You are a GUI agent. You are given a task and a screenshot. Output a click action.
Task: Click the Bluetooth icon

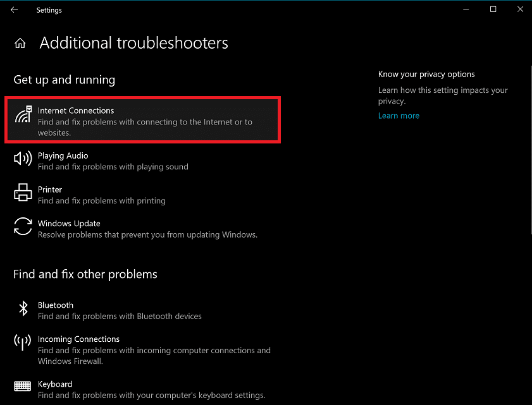tap(23, 308)
